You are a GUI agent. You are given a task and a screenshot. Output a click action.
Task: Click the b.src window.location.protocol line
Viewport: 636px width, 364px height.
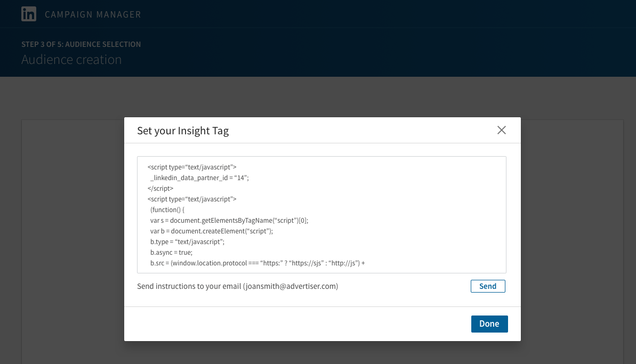click(257, 263)
